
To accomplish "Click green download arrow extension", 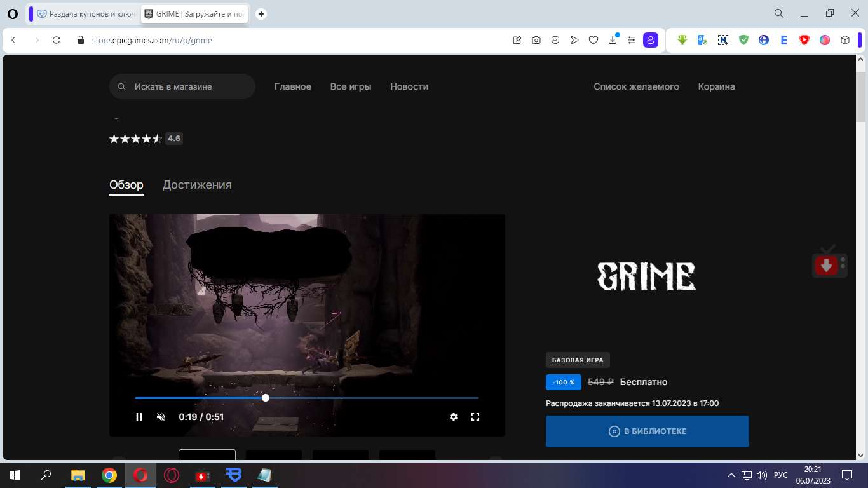I will point(682,40).
